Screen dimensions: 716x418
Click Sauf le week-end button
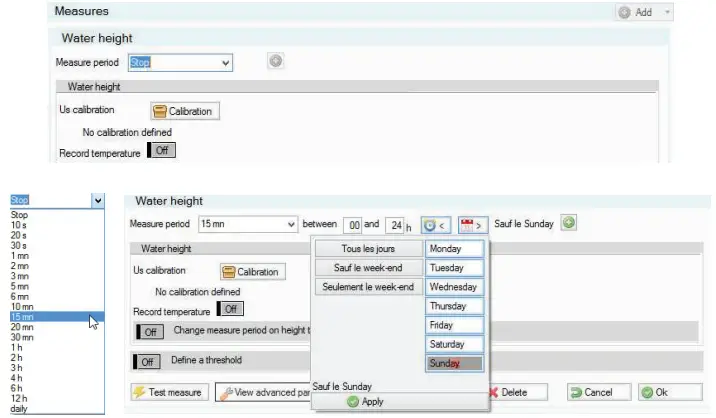[x=368, y=268]
